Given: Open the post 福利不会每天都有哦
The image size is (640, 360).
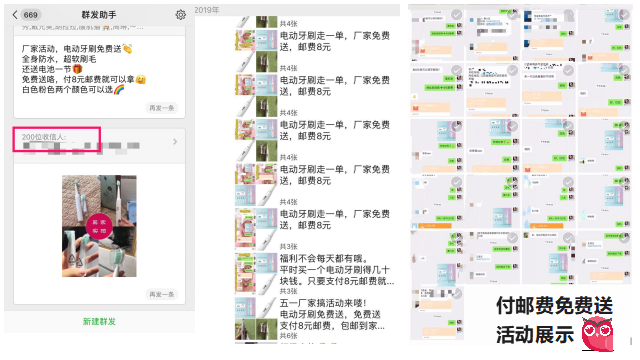Looking at the screenshot, I should click(x=336, y=270).
